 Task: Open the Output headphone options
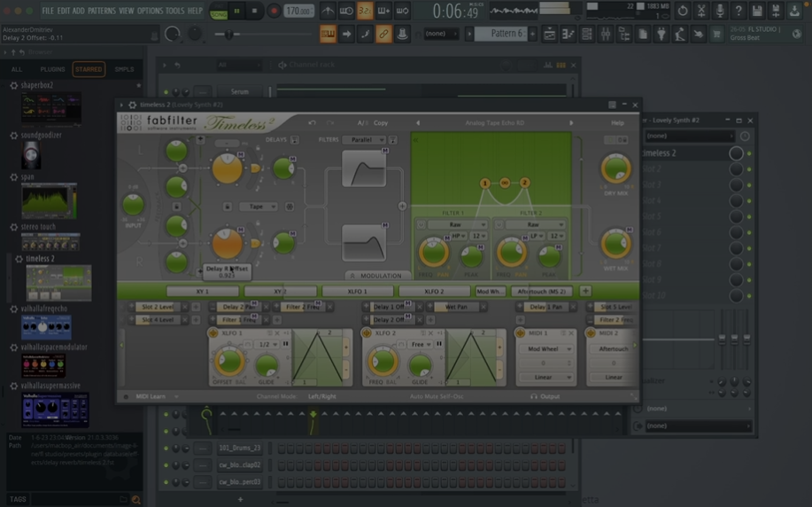pyautogui.click(x=545, y=396)
